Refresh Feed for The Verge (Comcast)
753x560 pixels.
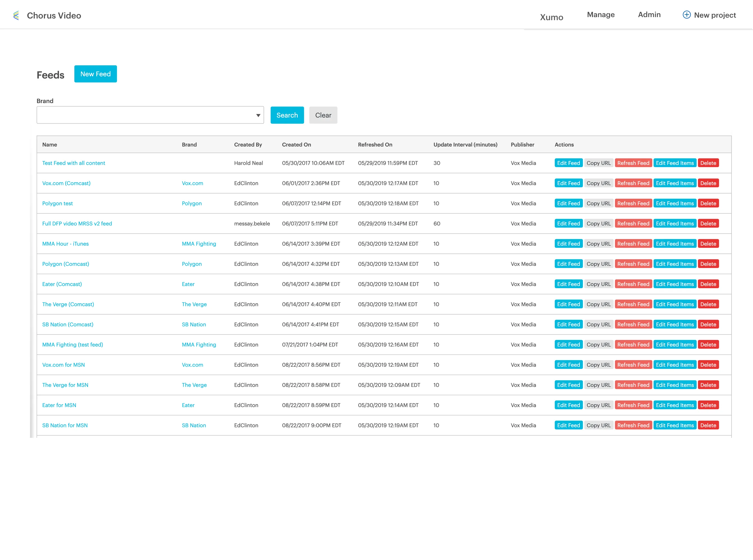(633, 304)
